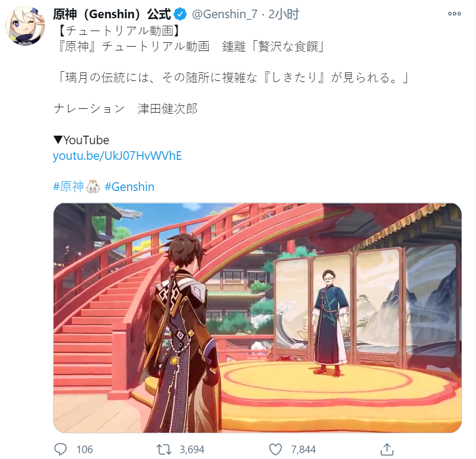
Task: Click the Paimon emoji after #原神
Action: [93, 187]
